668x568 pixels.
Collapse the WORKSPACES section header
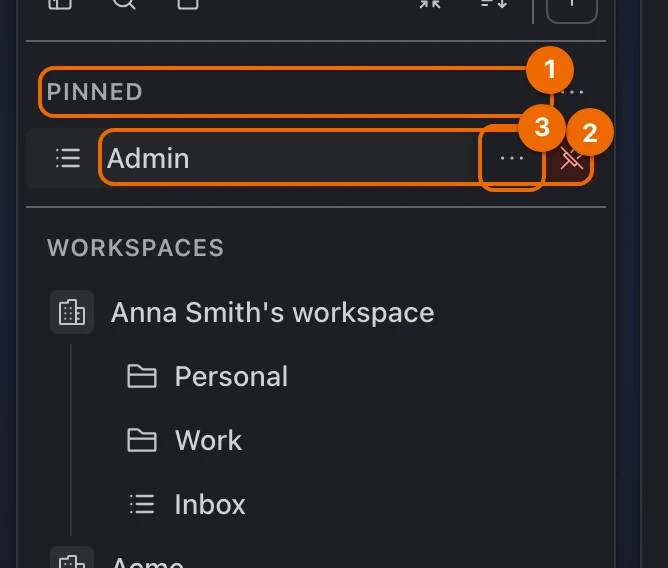(x=135, y=248)
